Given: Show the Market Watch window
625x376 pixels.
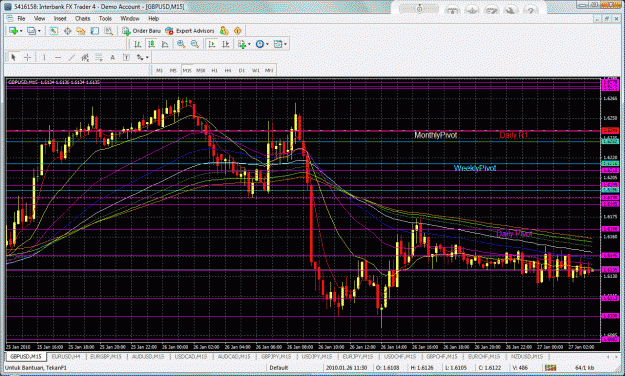Looking at the screenshot, I should (53, 31).
